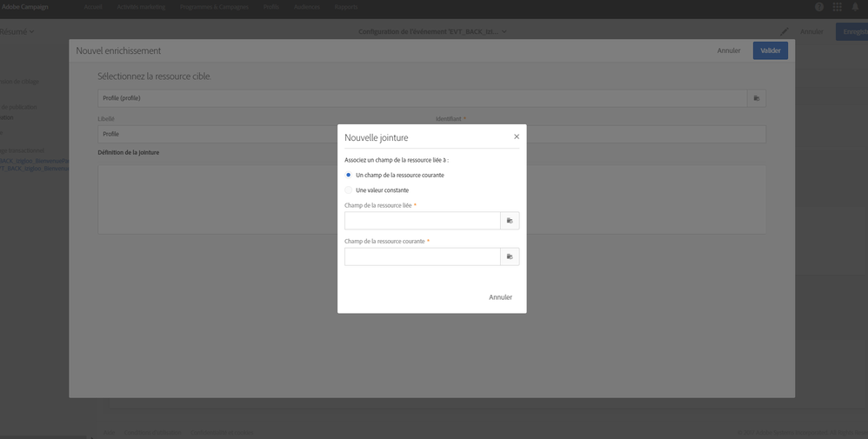
Task: Open the Accueil menu
Action: 93,7
